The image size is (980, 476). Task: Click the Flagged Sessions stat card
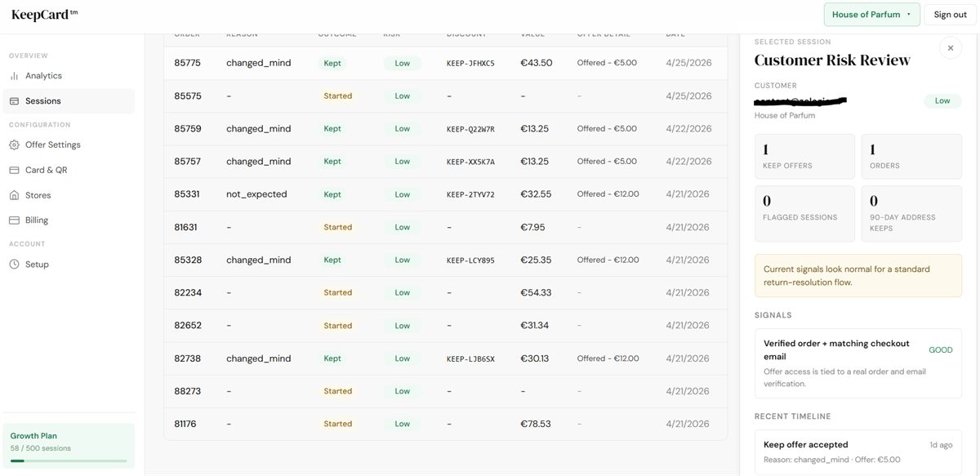coord(805,214)
